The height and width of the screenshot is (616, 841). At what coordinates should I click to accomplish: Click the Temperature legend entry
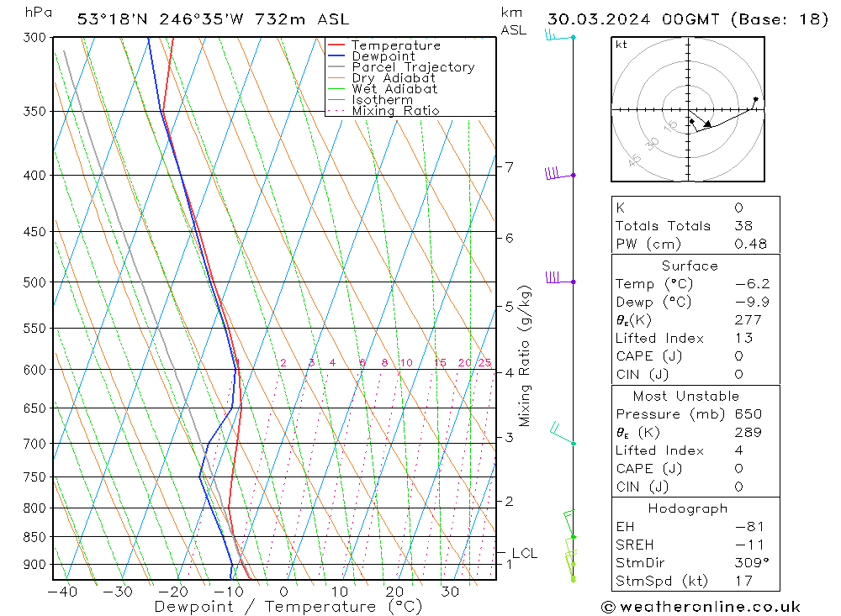click(x=384, y=45)
